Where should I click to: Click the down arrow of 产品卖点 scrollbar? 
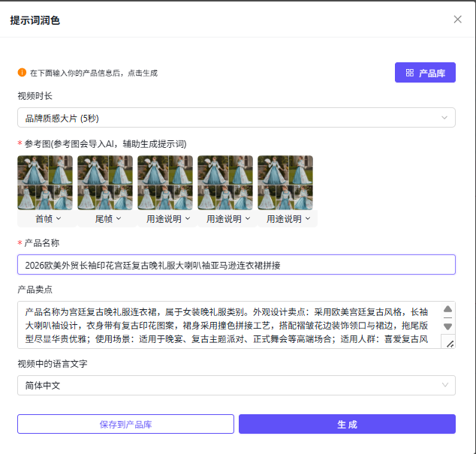pyautogui.click(x=447, y=326)
